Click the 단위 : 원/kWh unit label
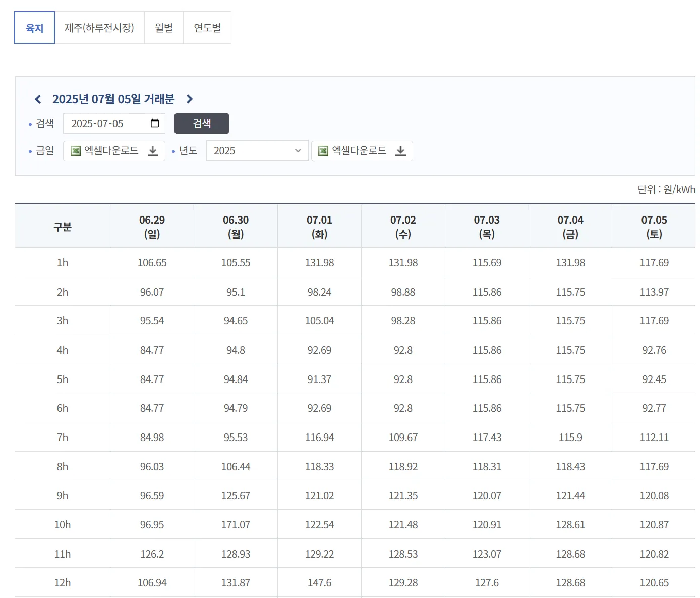This screenshot has height=598, width=700. [666, 189]
